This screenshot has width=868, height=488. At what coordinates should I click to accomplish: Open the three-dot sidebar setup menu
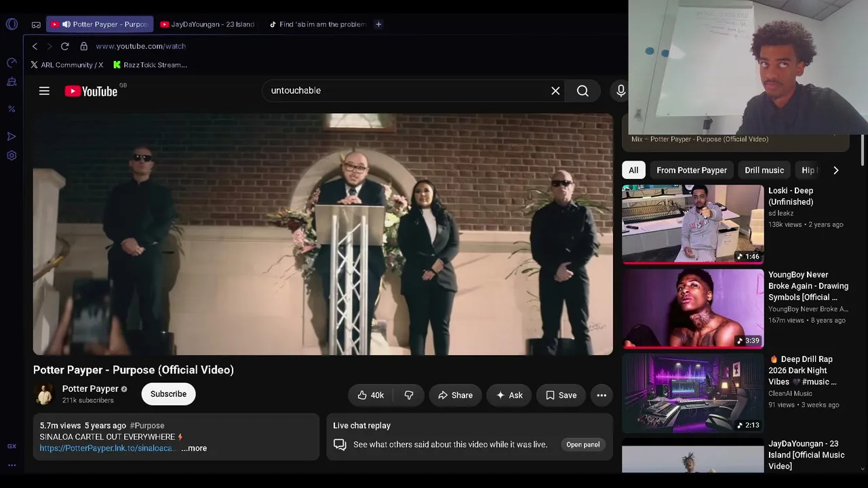pyautogui.click(x=12, y=465)
